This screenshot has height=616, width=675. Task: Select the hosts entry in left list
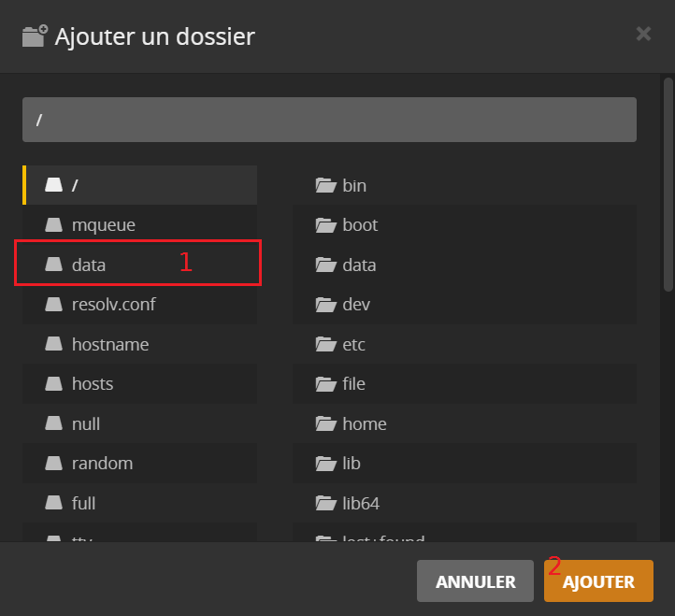pyautogui.click(x=93, y=384)
